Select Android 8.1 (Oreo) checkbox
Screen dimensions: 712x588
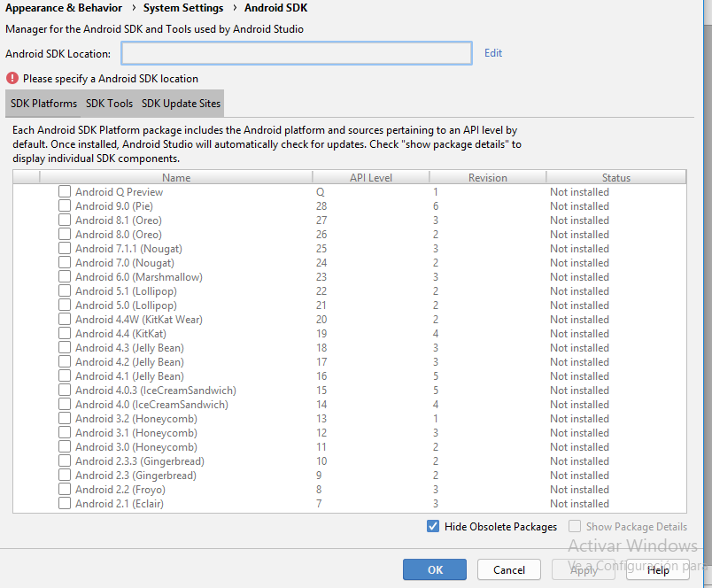pos(65,220)
